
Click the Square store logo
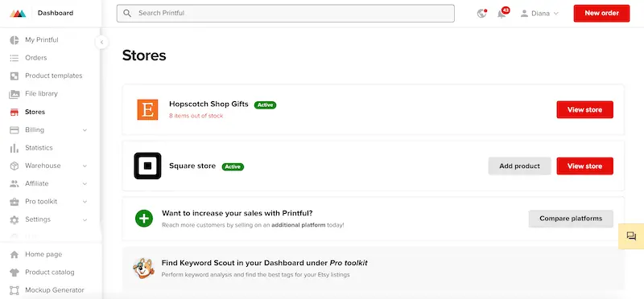(147, 166)
